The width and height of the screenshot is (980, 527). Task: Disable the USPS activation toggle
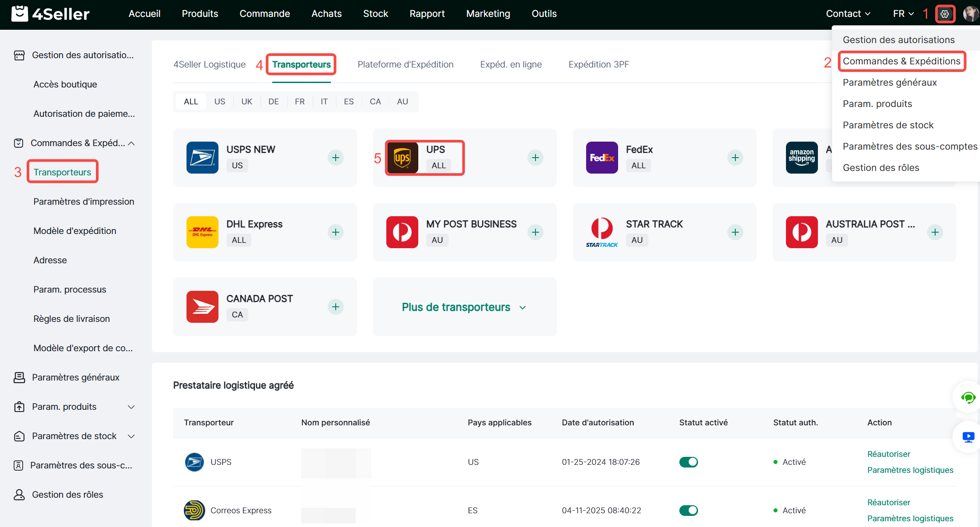click(x=688, y=462)
